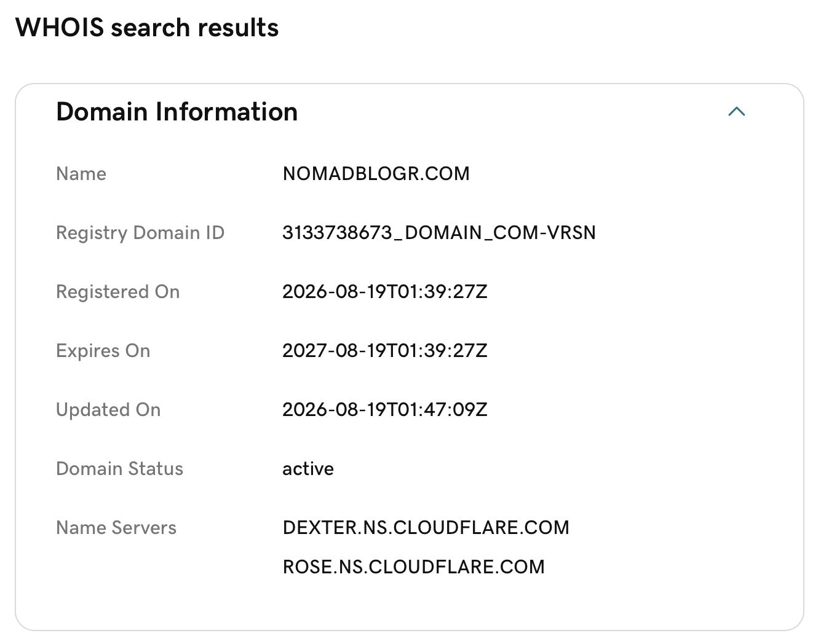Click ROSE.NS.CLOUDFLARE.COM name server
Screen dimensions: 813x644
(x=414, y=567)
